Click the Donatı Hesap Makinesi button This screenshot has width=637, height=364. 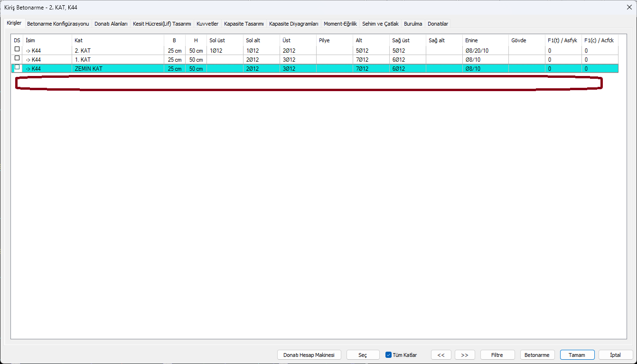pos(309,355)
